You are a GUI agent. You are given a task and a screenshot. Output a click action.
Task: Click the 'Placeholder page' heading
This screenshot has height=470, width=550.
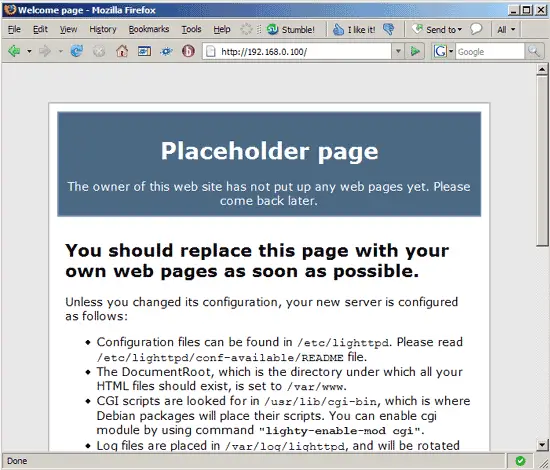269,151
